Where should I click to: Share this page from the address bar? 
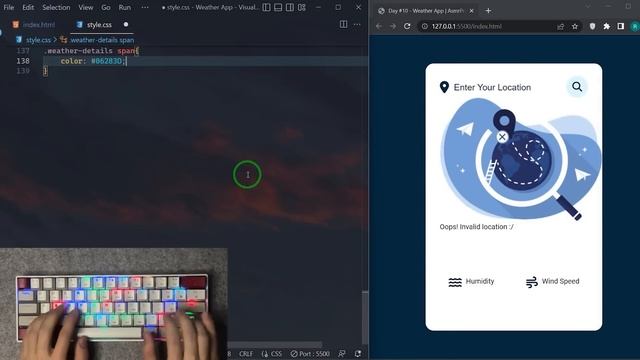(560, 26)
